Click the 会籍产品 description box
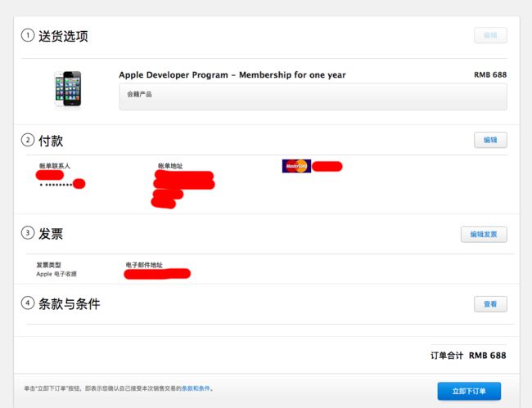Viewport: 532px width, 408px height. pos(313,97)
